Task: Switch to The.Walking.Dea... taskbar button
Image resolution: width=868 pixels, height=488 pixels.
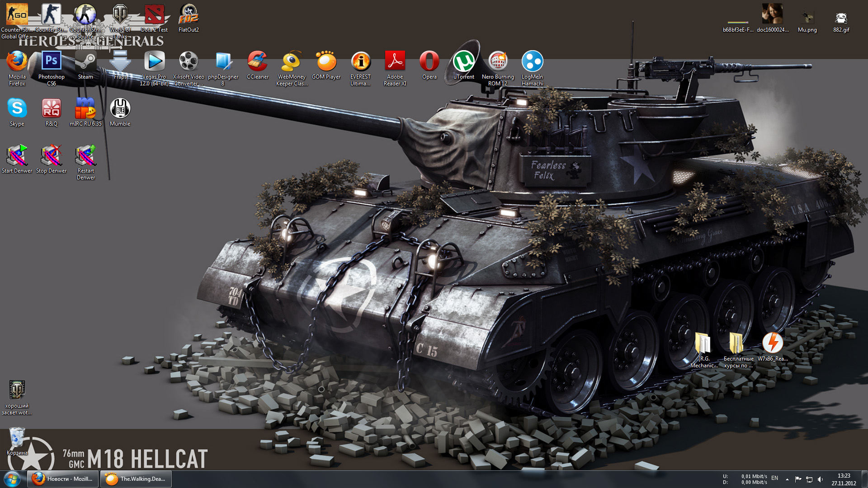Action: point(136,479)
